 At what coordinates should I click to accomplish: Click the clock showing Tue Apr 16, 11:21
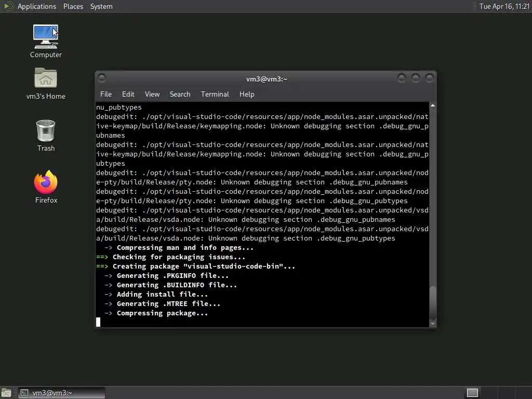504,6
